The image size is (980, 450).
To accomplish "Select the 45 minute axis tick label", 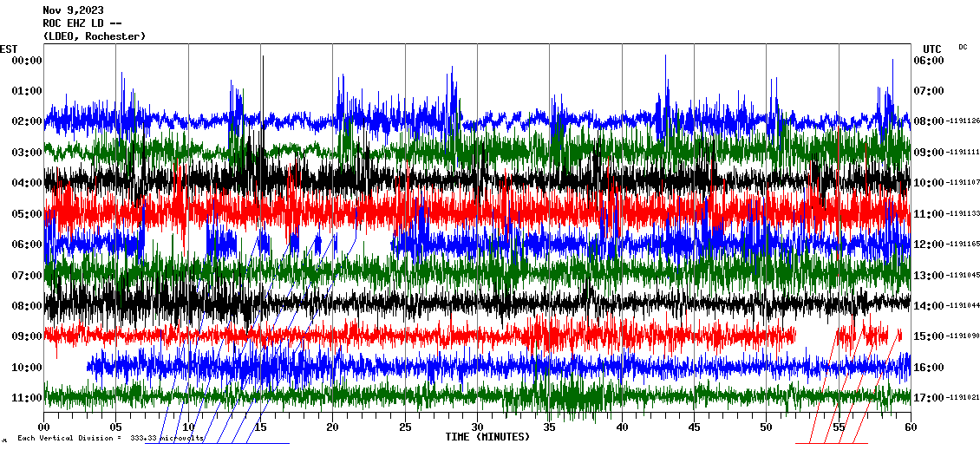I will coord(694,427).
